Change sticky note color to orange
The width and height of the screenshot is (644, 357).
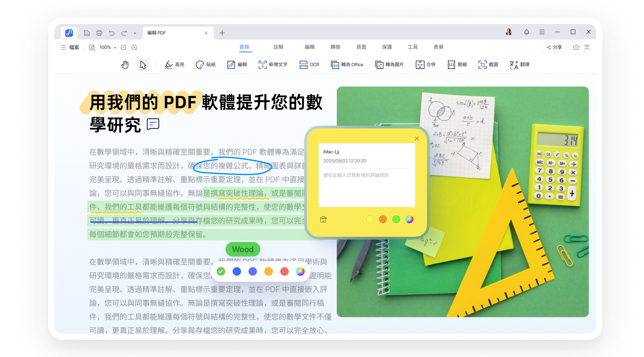tap(383, 219)
